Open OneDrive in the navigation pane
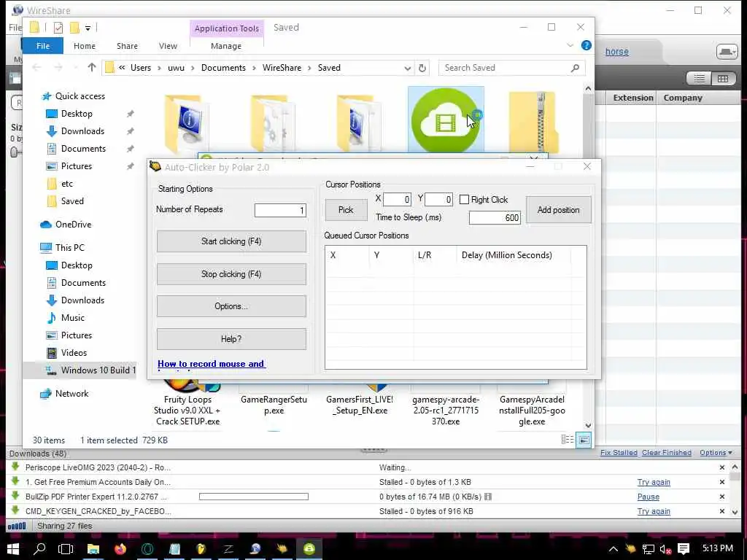747x560 pixels. click(x=73, y=225)
